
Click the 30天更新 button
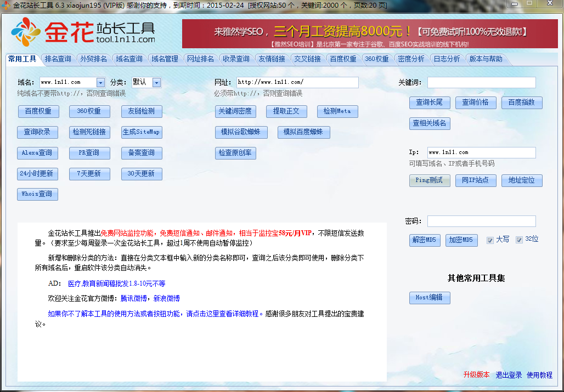142,174
